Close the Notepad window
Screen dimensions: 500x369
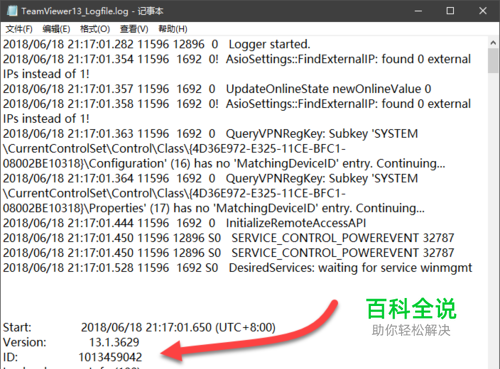[483, 11]
